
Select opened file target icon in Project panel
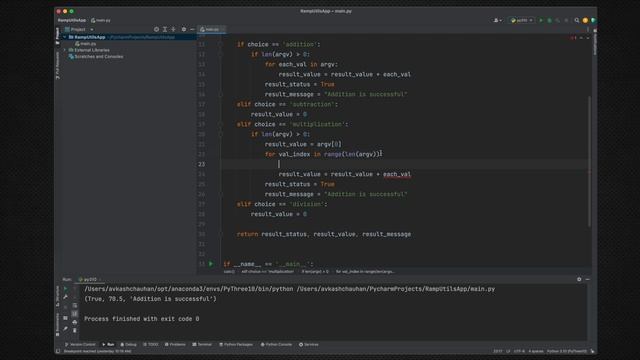[156, 29]
